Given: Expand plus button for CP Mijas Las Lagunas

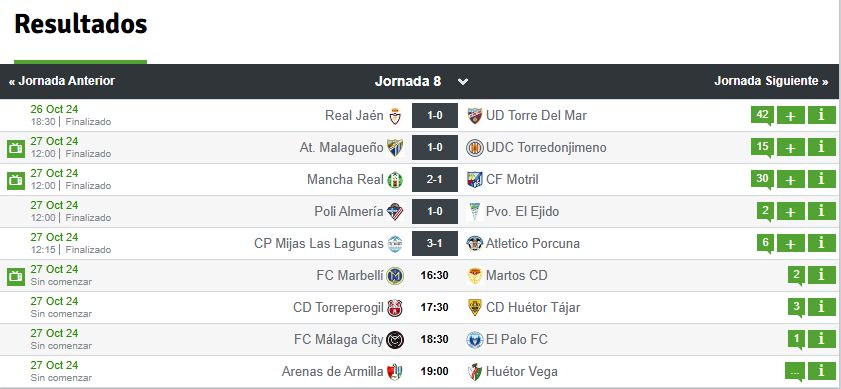Looking at the screenshot, I should (791, 243).
